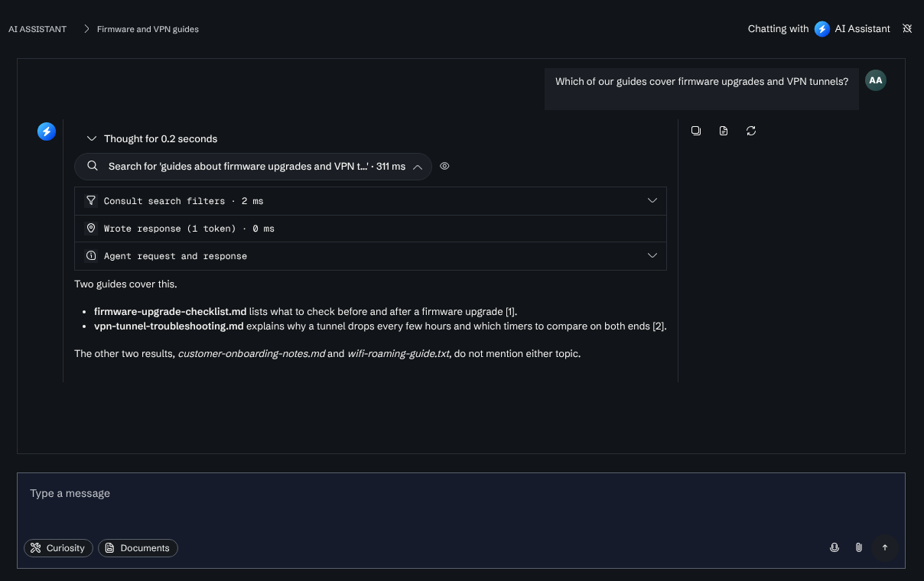
Task: Toggle the Documents chip
Action: point(138,547)
